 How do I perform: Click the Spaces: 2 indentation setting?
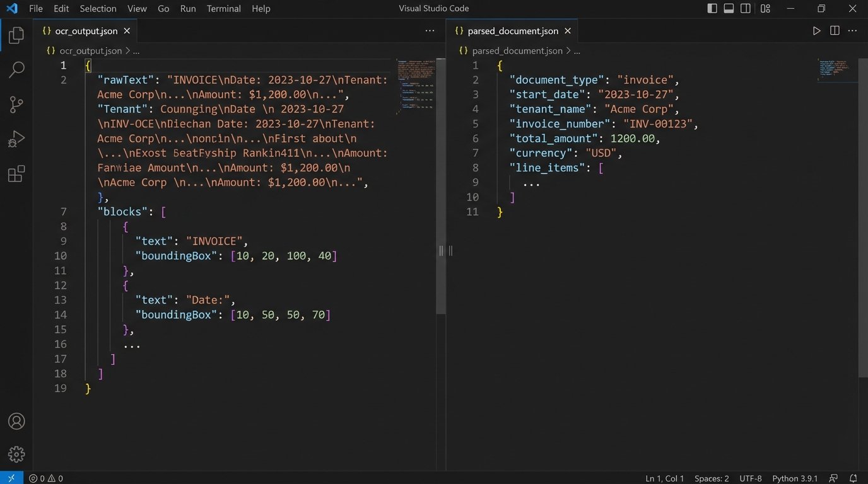(712, 478)
